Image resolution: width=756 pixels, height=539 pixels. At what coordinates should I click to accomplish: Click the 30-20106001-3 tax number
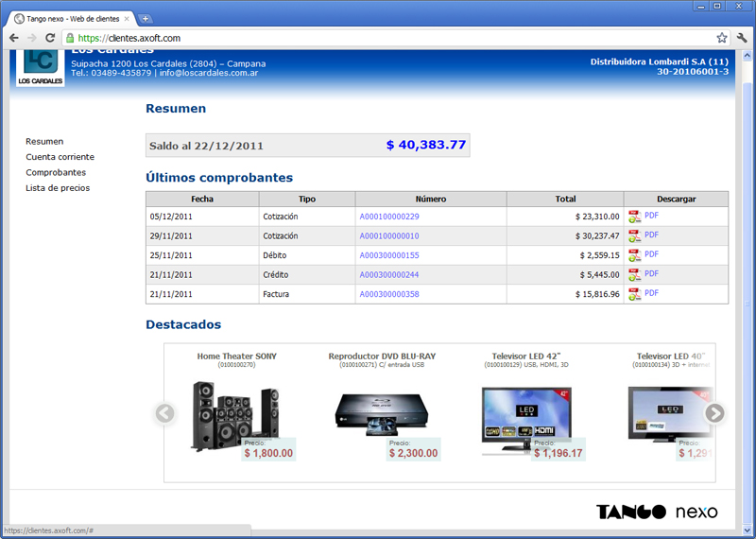click(x=693, y=72)
